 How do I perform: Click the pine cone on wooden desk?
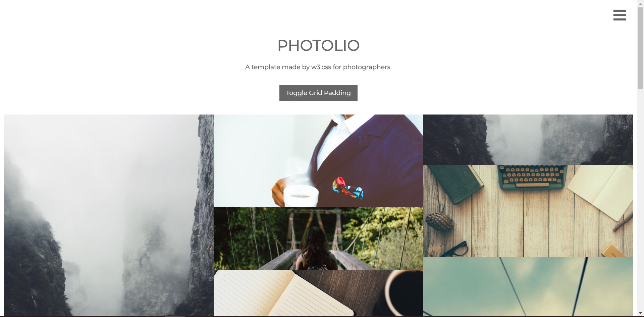coord(439,221)
